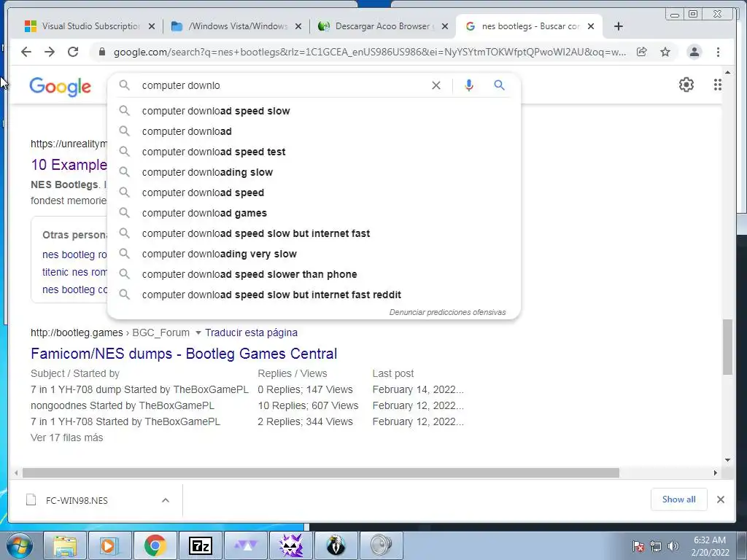Bookmark this page with the star

coord(665,52)
